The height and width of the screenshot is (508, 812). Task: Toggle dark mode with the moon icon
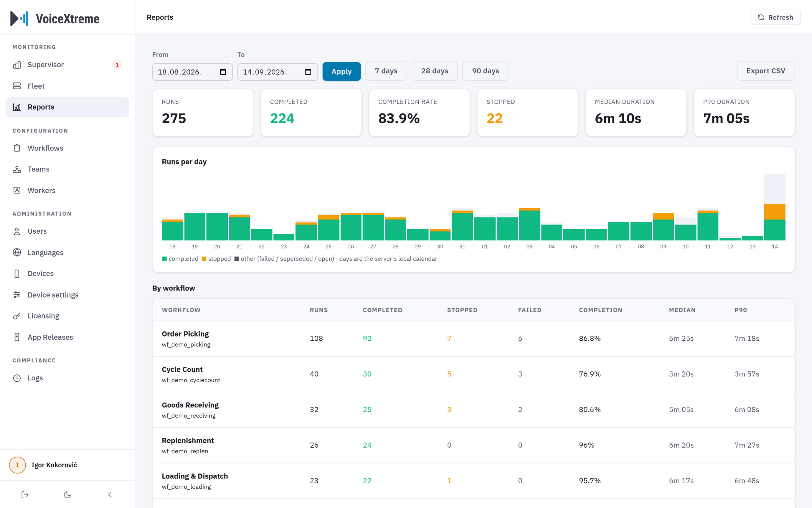tap(68, 495)
